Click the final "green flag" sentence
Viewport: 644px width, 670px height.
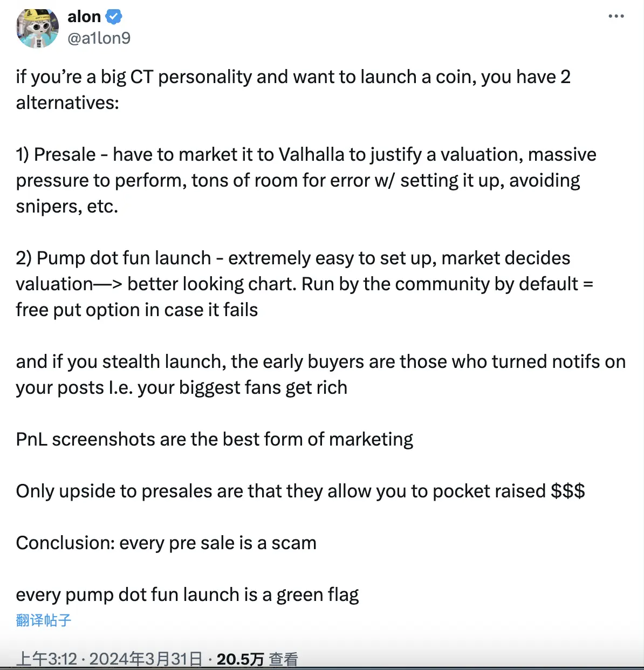coord(187,594)
